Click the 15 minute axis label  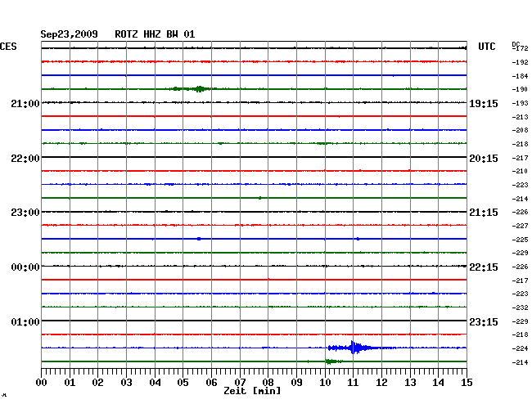(x=467, y=382)
